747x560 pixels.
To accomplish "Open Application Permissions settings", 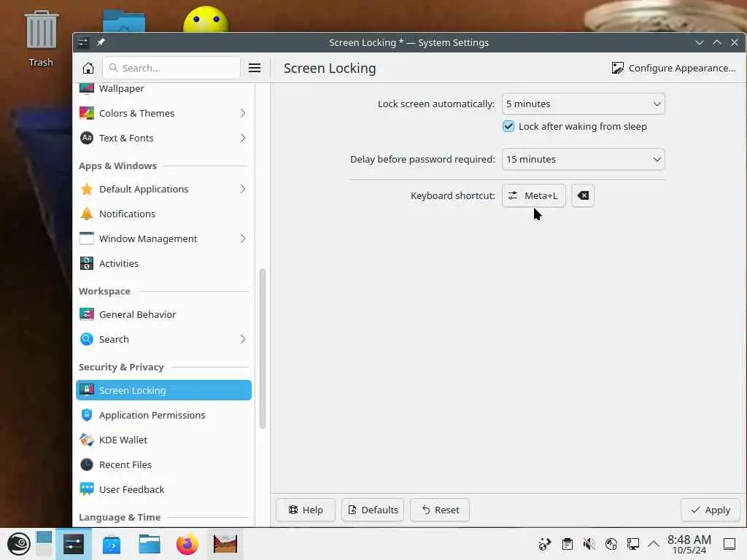I will click(x=163, y=415).
